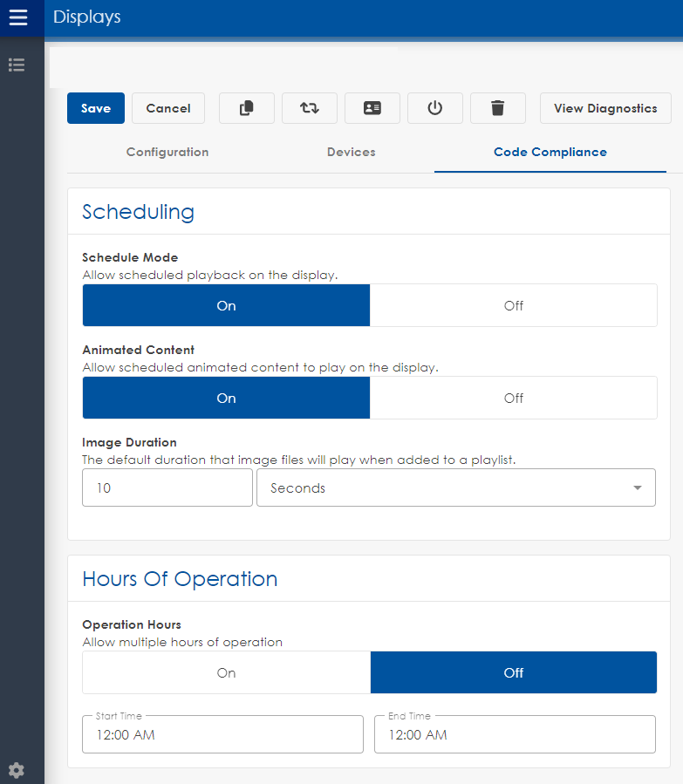Select the Code Compliance tab

550,152
